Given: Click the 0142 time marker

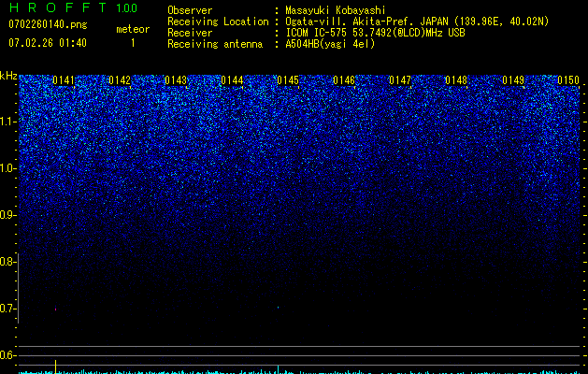Looking at the screenshot, I should click(x=120, y=80).
